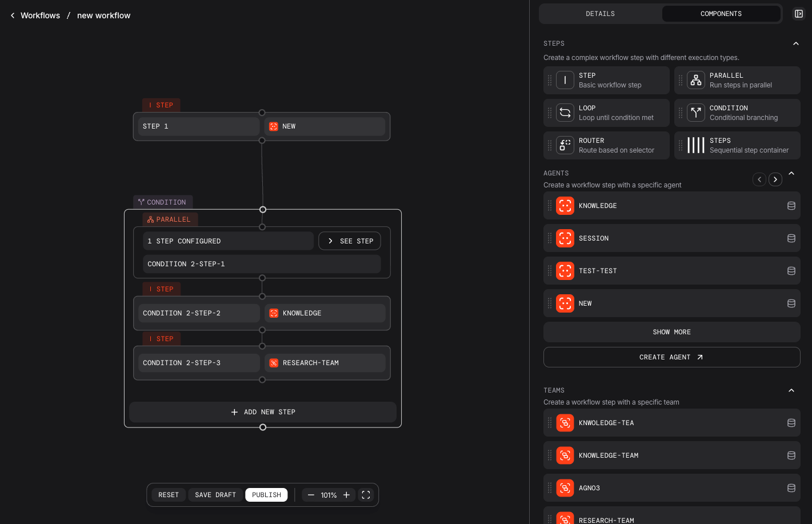Screen dimensions: 812x524
Task: Open the Workflows breadcrumb
Action: point(40,15)
